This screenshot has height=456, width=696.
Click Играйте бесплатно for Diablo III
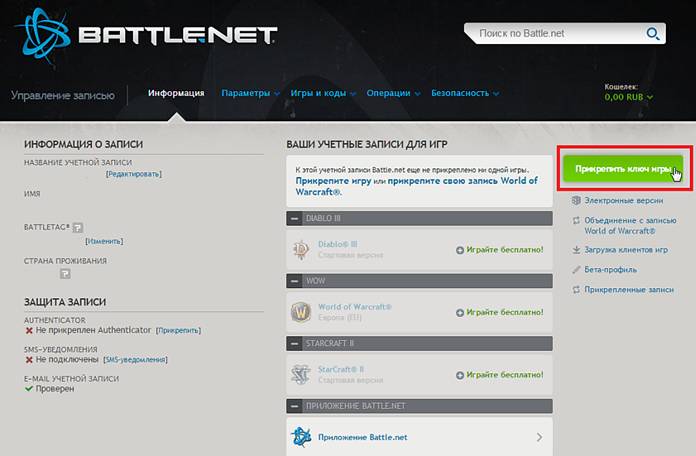pyautogui.click(x=500, y=250)
